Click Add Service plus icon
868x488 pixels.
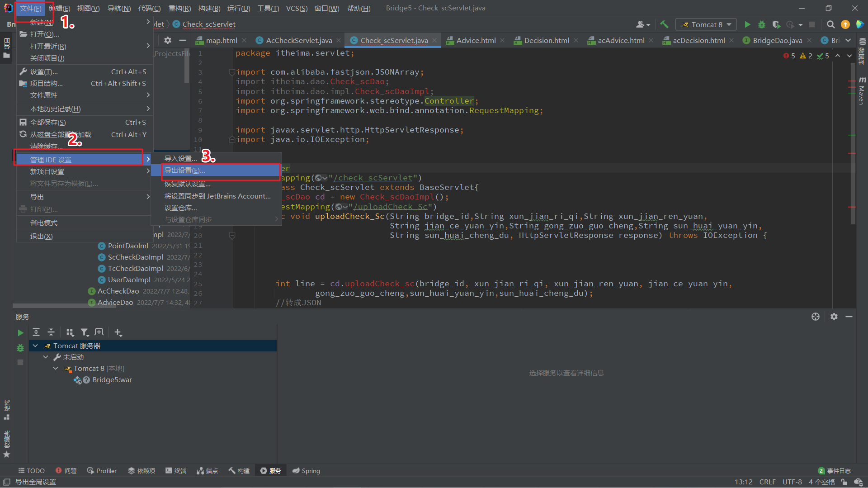(118, 332)
